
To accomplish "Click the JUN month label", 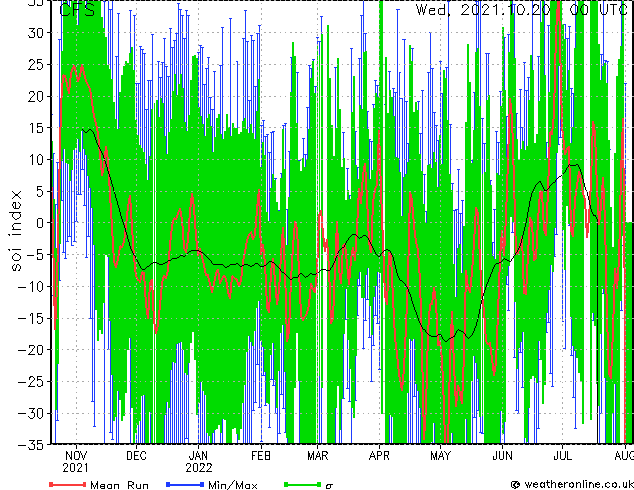I will (502, 456).
